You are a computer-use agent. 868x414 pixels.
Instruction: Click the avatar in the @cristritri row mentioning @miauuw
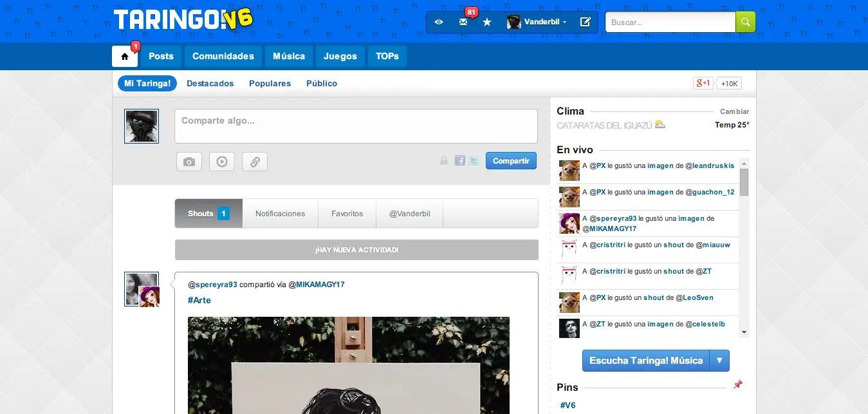(x=569, y=250)
